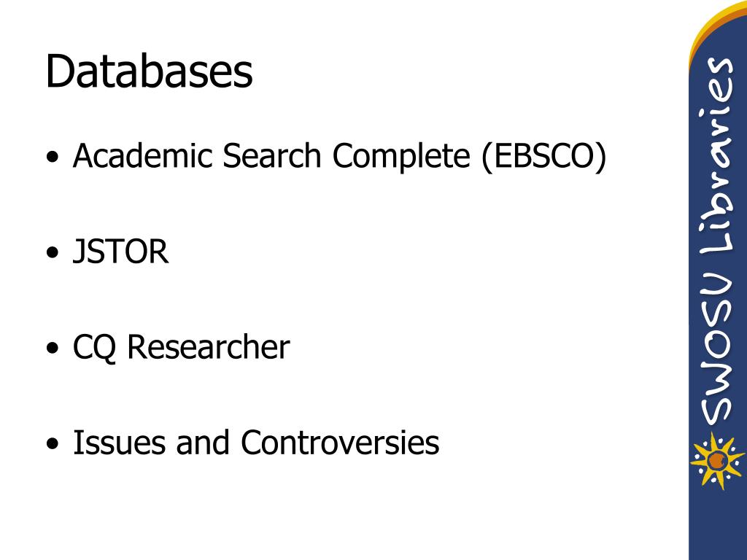Click the orange curved accent at top right
The width and height of the screenshot is (747, 560).
click(715, 24)
